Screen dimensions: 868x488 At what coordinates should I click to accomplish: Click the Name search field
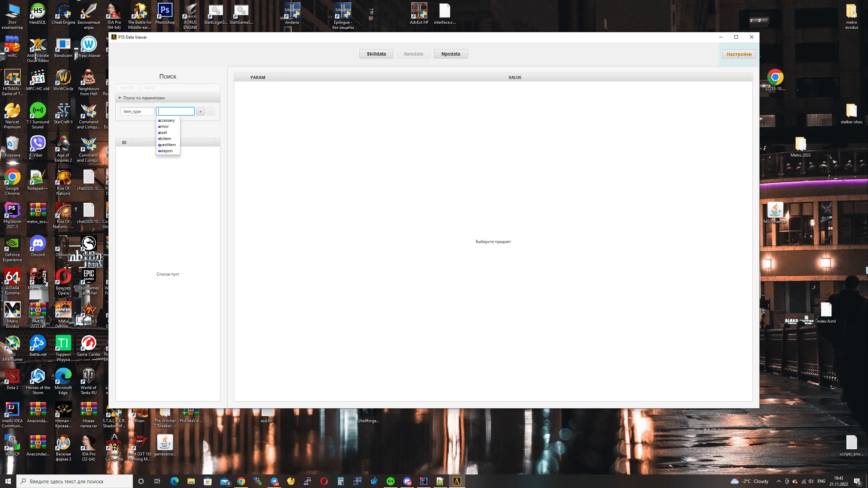(x=180, y=88)
